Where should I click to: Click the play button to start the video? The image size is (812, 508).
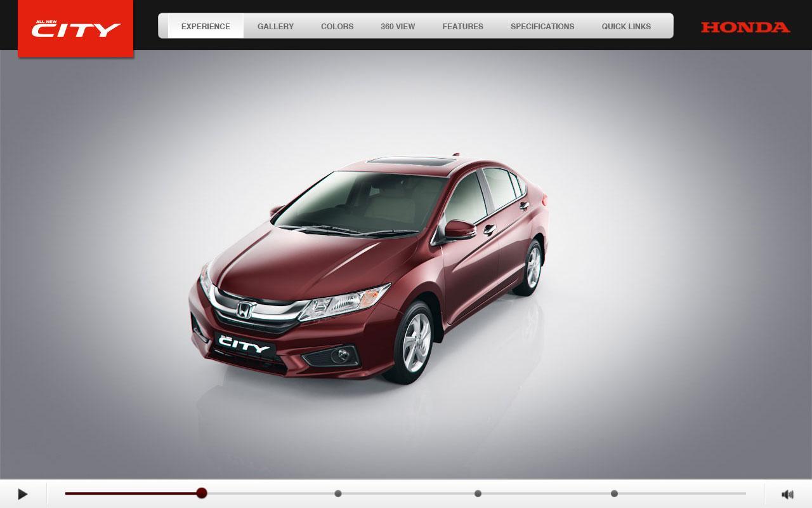point(23,493)
